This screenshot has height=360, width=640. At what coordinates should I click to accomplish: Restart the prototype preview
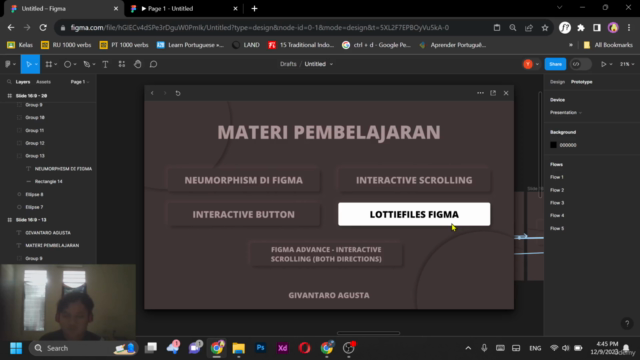pyautogui.click(x=178, y=93)
